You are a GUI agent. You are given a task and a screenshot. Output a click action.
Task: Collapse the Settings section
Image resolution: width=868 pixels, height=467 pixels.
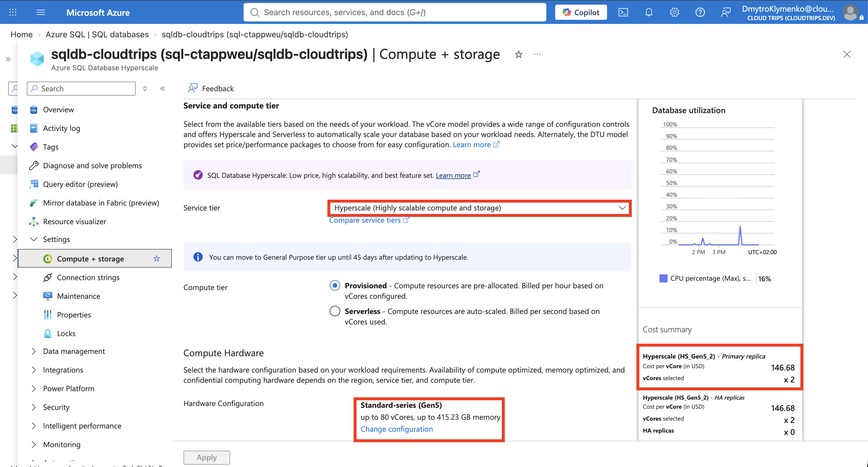click(x=34, y=239)
